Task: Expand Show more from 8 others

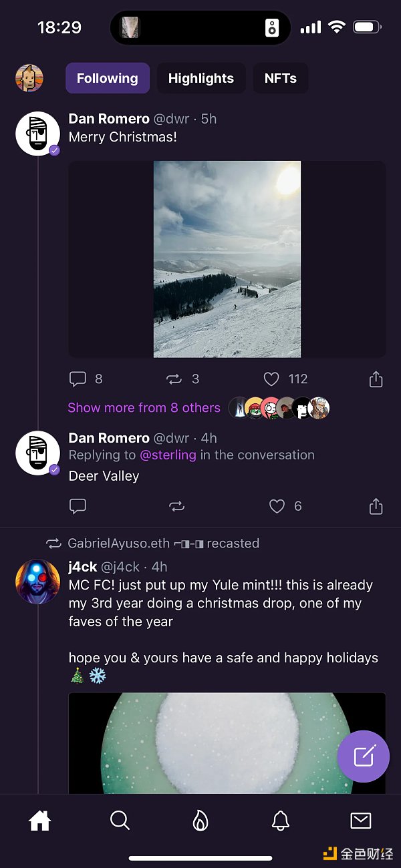Action: pyautogui.click(x=144, y=408)
